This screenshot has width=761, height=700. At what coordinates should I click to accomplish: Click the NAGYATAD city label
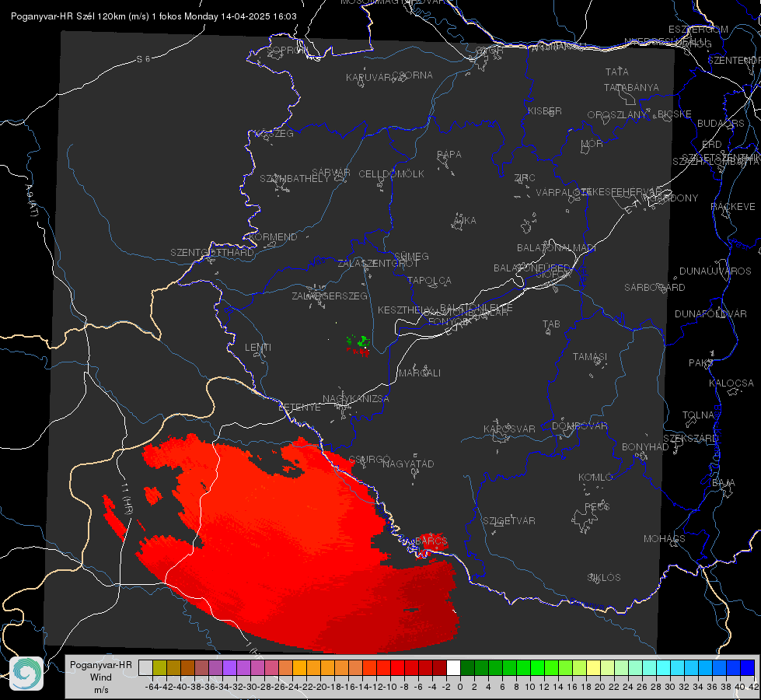pyautogui.click(x=408, y=464)
